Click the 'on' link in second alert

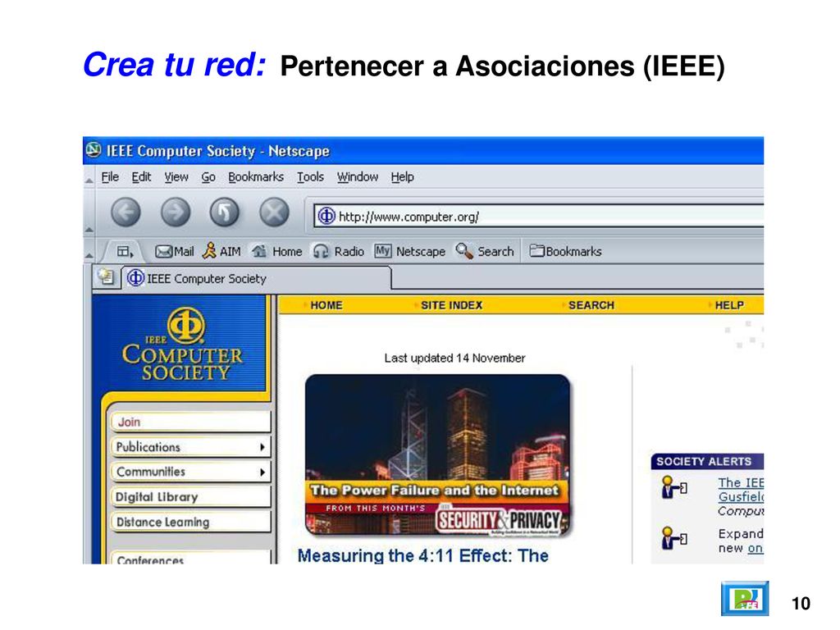point(756,549)
